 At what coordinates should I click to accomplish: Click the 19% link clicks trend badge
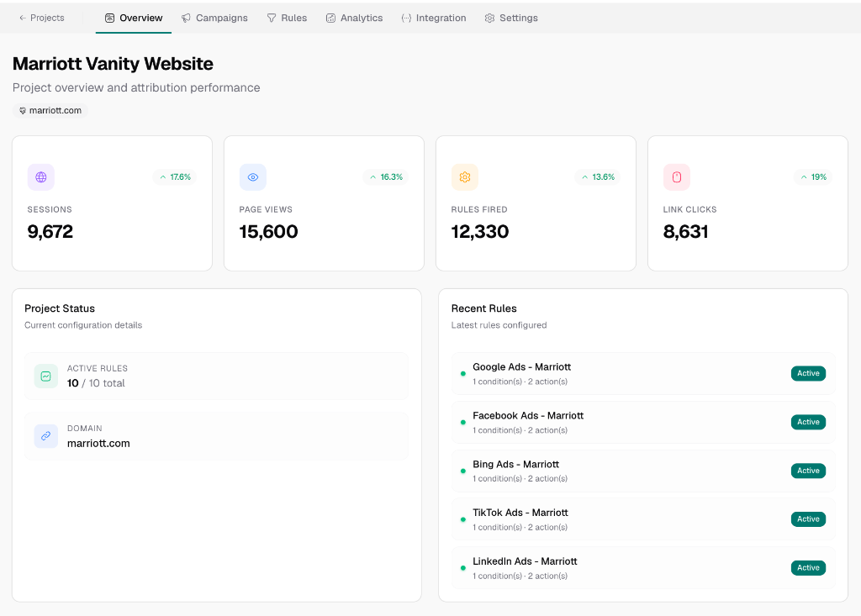(x=813, y=177)
